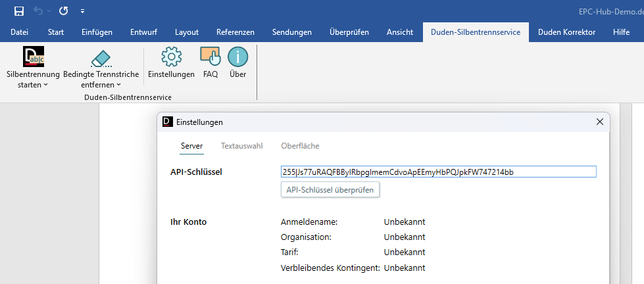Open the undo history dropdown arrow
Image resolution: width=644 pixels, height=284 pixels.
pyautogui.click(x=49, y=11)
